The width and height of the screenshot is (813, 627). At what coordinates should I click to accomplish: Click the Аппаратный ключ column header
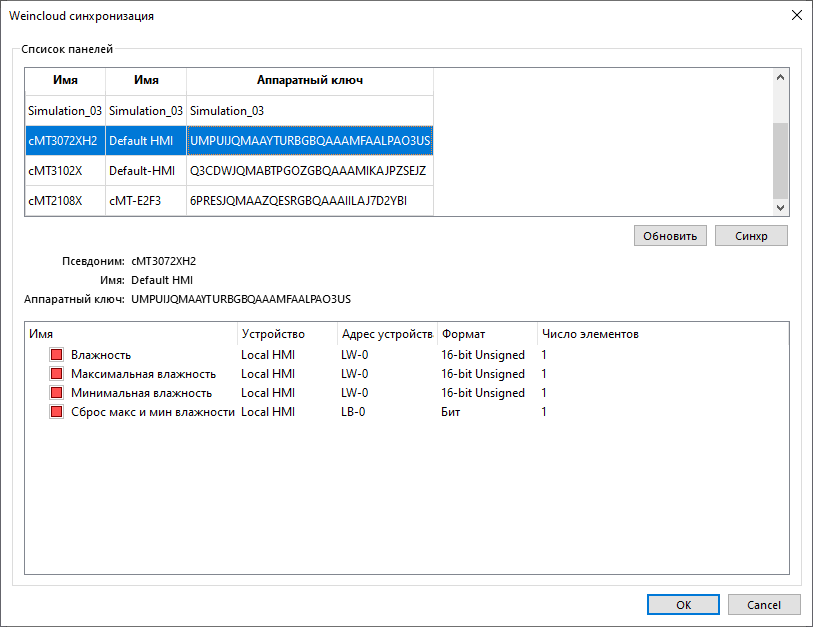309,81
